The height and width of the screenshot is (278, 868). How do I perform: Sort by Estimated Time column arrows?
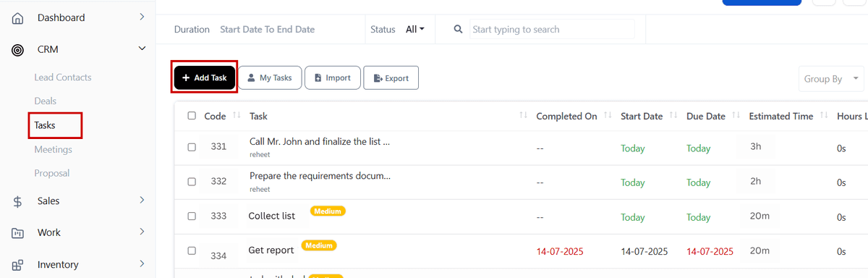(824, 116)
